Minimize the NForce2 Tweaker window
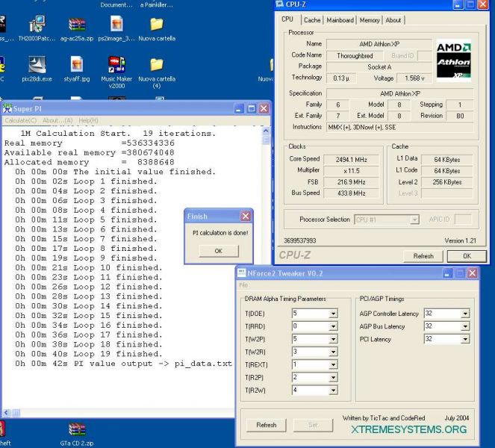 447,273
